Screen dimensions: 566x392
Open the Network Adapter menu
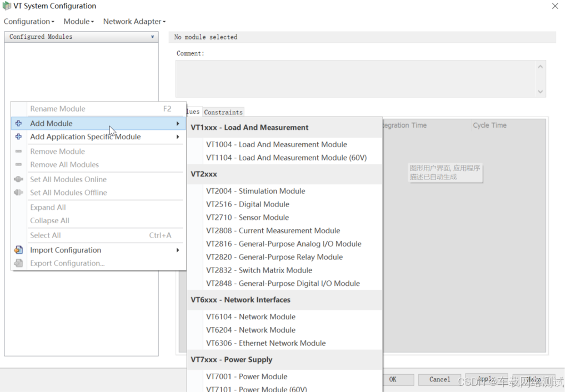click(134, 21)
